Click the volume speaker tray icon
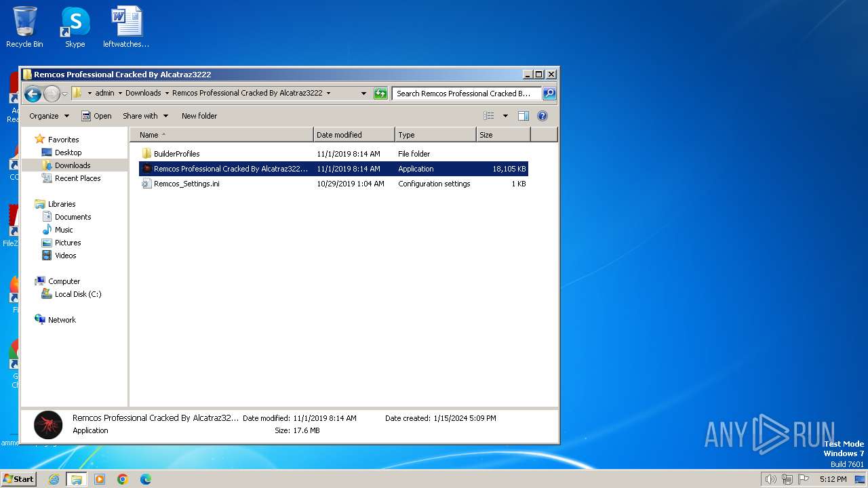Viewport: 868px width, 488px height. click(x=770, y=479)
